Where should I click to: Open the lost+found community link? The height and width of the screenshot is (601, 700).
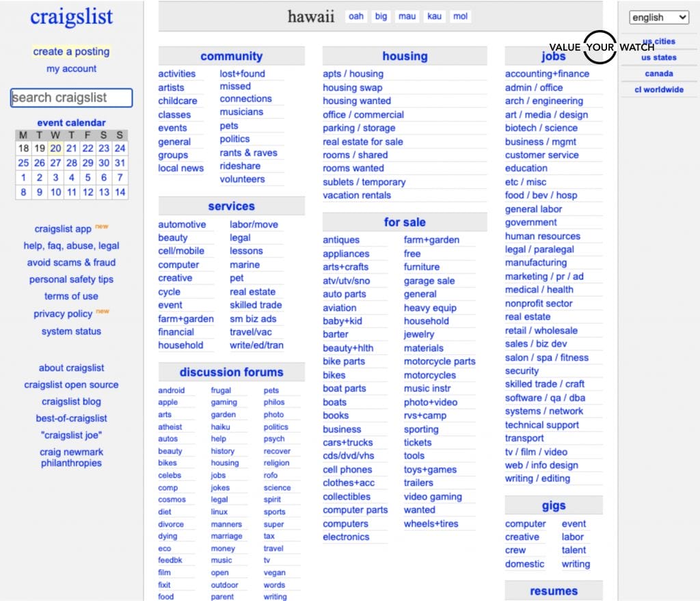pos(242,74)
